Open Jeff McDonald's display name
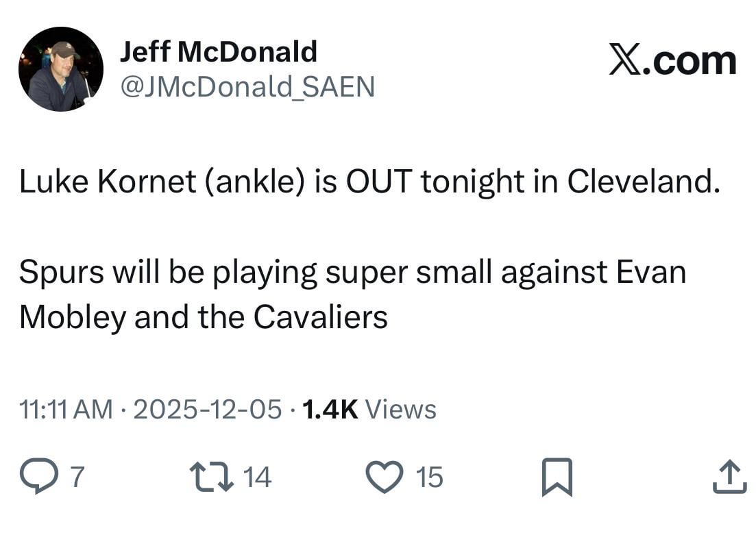 pos(219,50)
